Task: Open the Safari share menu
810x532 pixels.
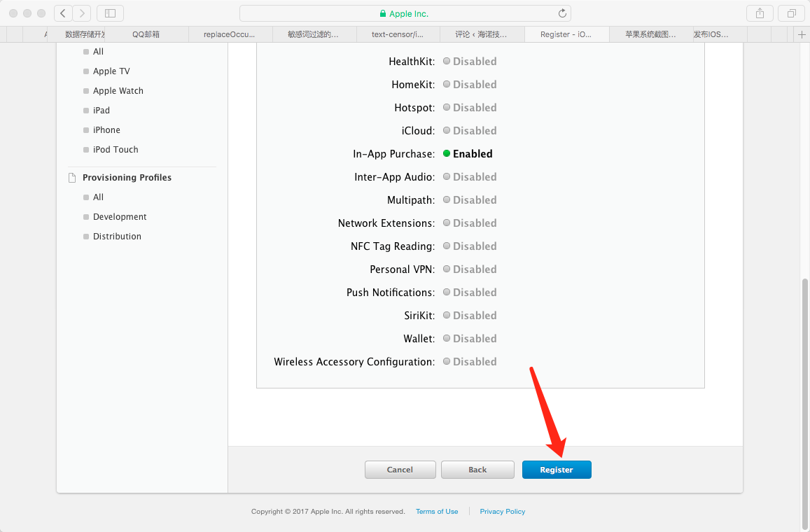Action: (760, 13)
